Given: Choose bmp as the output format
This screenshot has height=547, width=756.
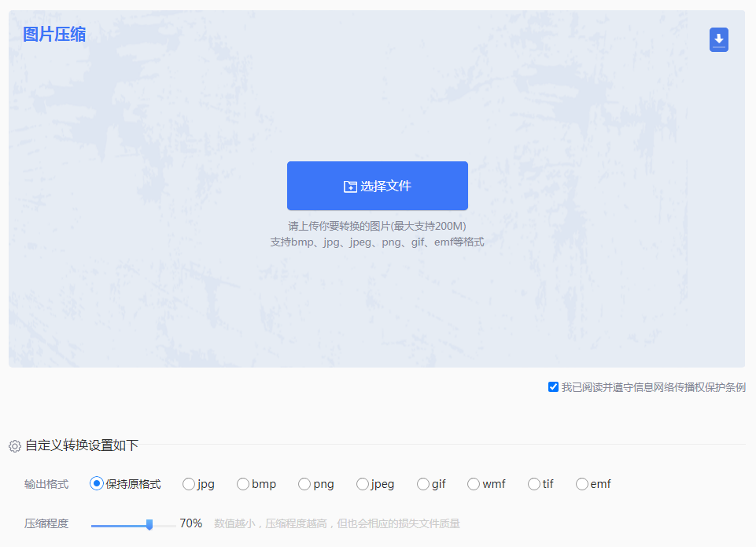Looking at the screenshot, I should pos(243,483).
